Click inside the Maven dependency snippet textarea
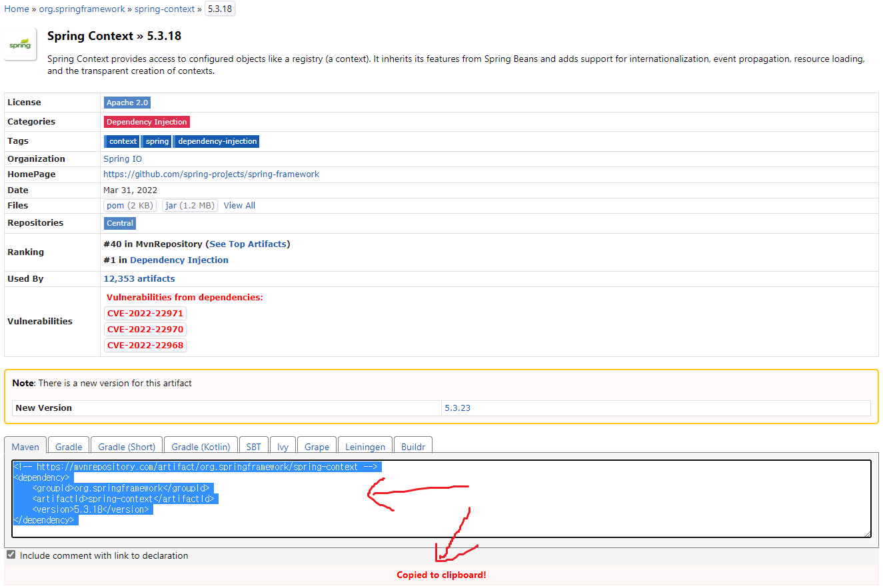The width and height of the screenshot is (883, 588). click(x=441, y=499)
